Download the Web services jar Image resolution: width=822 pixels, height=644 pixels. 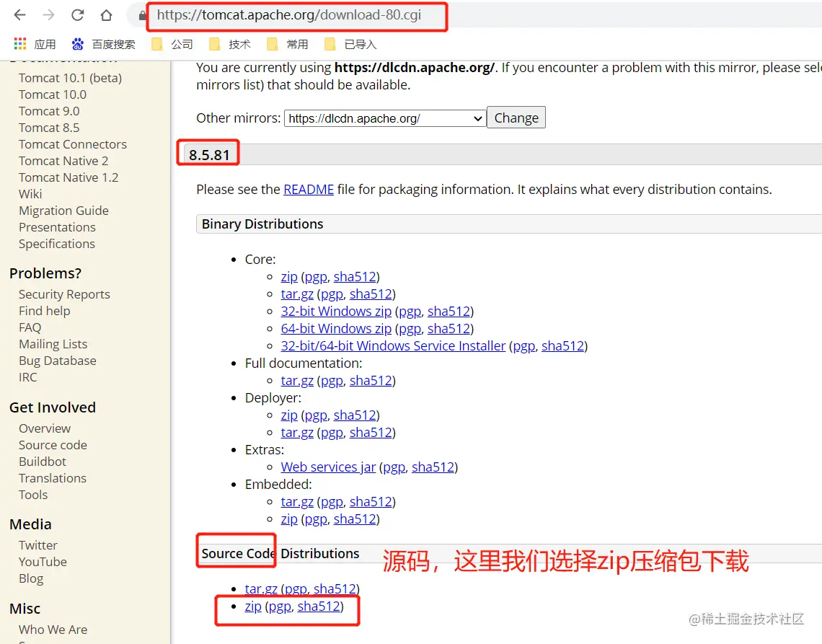pyautogui.click(x=328, y=467)
